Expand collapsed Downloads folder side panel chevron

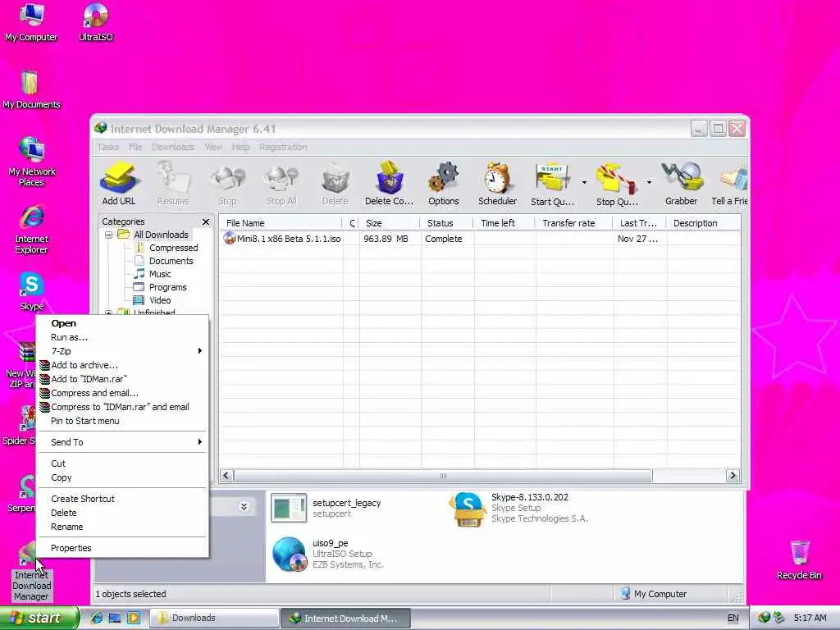pos(244,506)
